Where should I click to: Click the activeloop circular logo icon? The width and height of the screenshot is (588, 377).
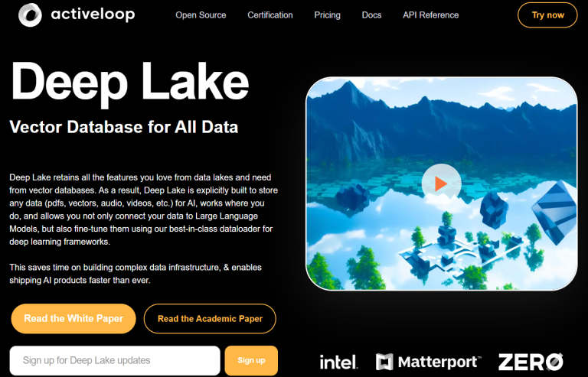tap(29, 15)
